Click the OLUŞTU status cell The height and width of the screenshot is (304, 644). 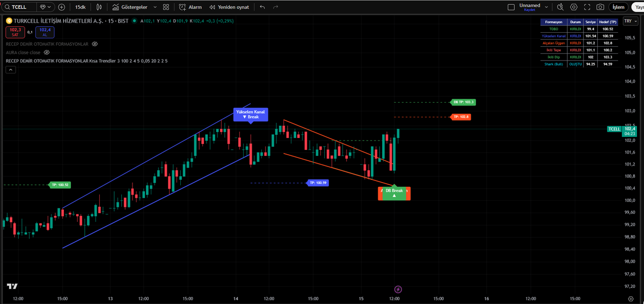(x=575, y=64)
